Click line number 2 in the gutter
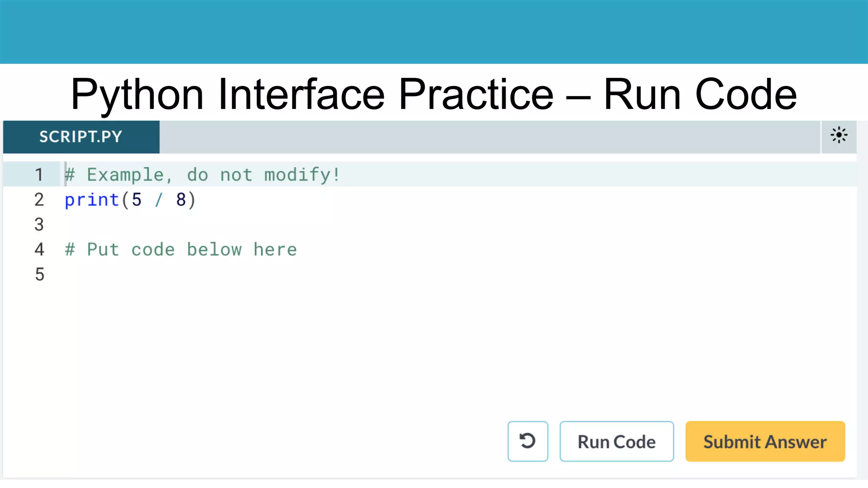The height and width of the screenshot is (488, 868). (39, 200)
